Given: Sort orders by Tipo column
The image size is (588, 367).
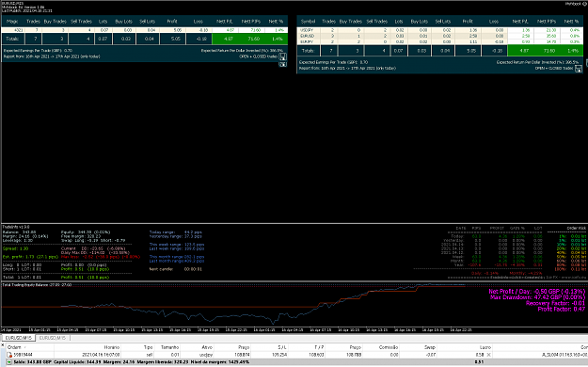Looking at the screenshot, I should [x=148, y=347].
